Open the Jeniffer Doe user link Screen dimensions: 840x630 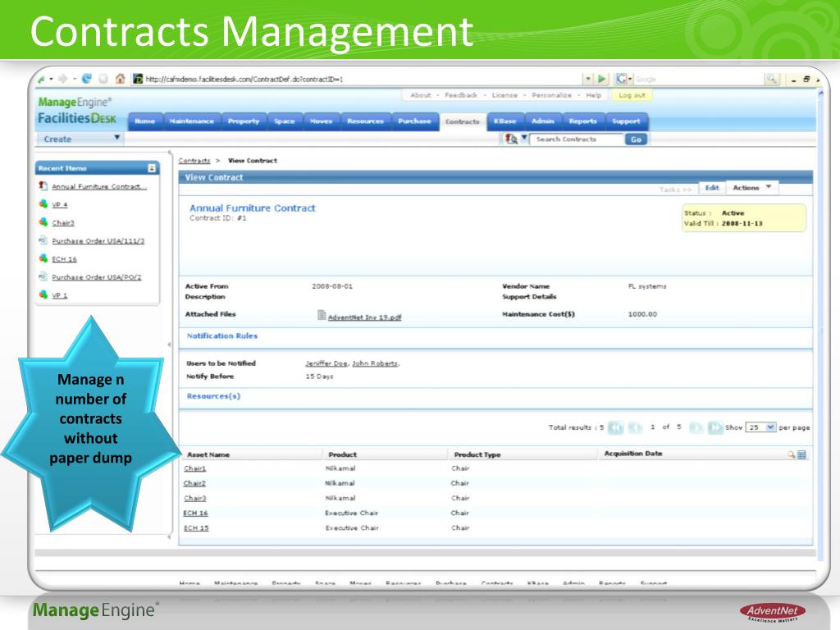326,363
